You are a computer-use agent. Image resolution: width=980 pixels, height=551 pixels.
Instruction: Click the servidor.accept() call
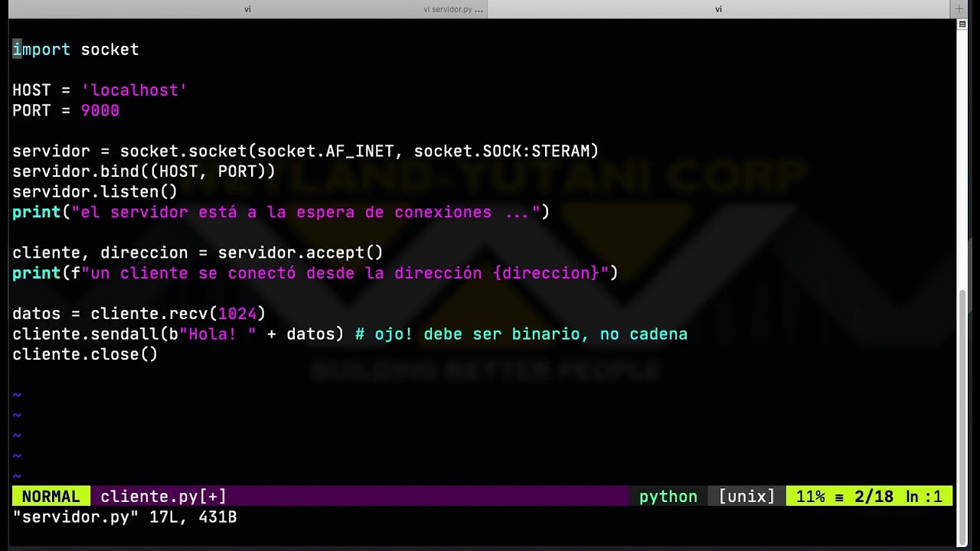click(x=301, y=253)
